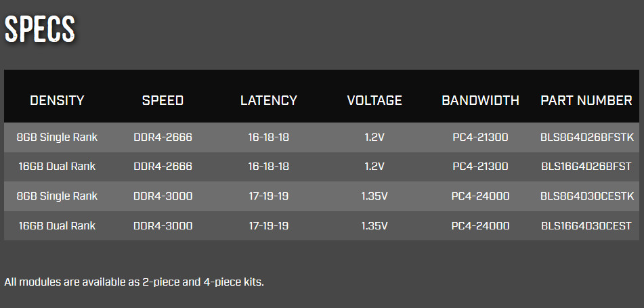Click the 2-piece and 4-piece kits note
The image size is (644, 308).
(133, 281)
